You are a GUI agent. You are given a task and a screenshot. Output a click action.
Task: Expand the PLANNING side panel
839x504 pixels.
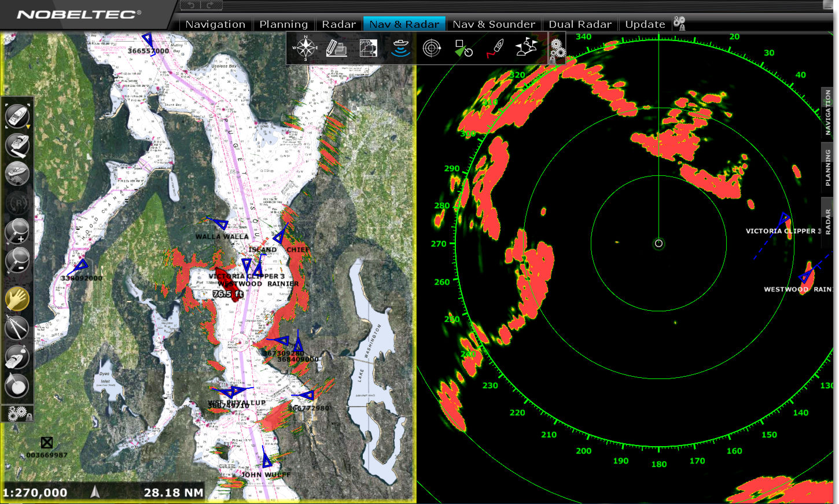(828, 168)
